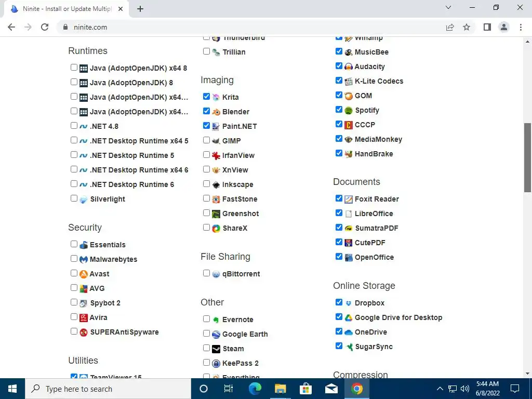Enable the .NET 4.8 checkbox
This screenshot has width=532, height=399.
pos(74,126)
